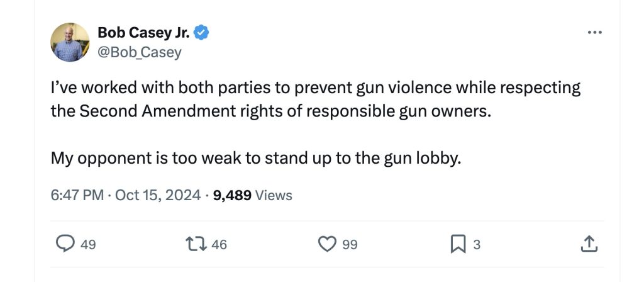Click the reply speech bubble icon
Image resolution: width=644 pixels, height=282 pixels.
coord(64,244)
